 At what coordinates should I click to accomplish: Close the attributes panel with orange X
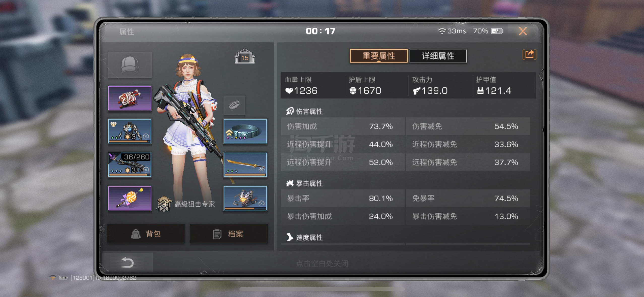[x=523, y=31]
